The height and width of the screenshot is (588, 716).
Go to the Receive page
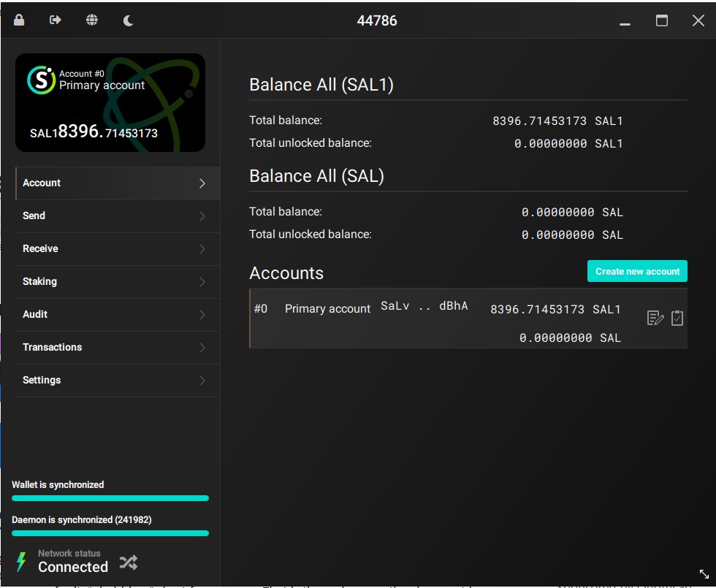coord(118,249)
